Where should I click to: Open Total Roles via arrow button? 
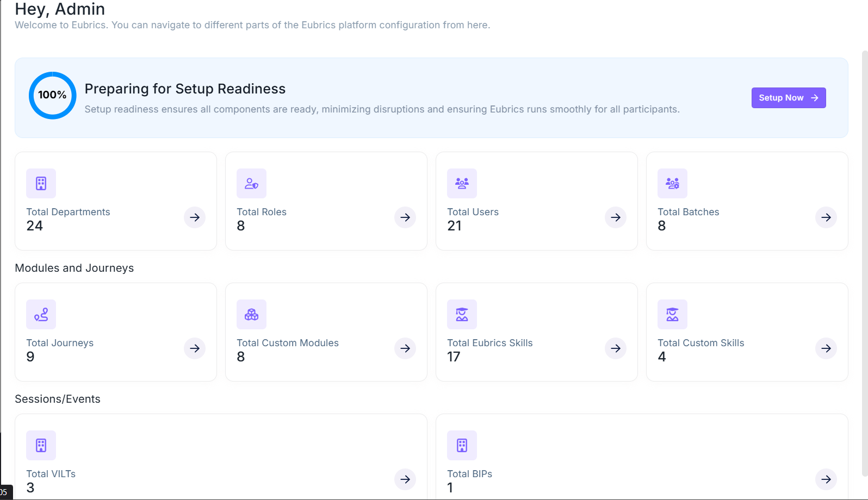[x=405, y=217]
